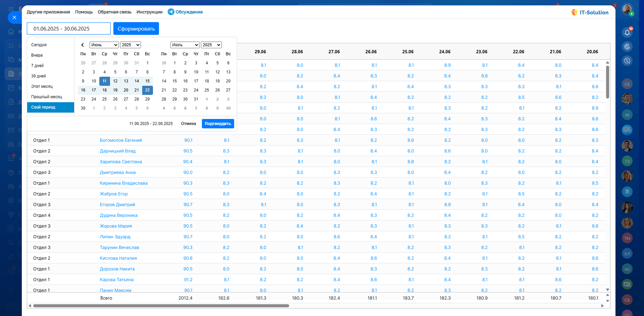Open the spiral activity icon in right sidebar

click(x=627, y=47)
